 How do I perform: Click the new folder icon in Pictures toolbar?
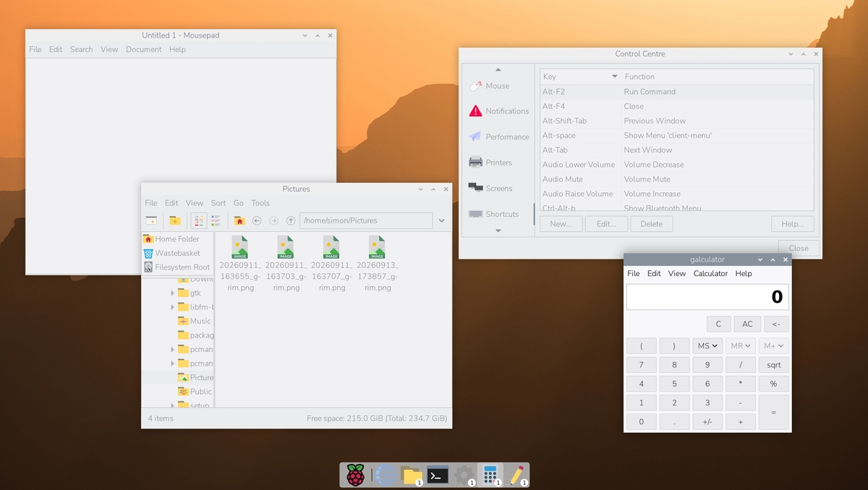click(x=174, y=220)
